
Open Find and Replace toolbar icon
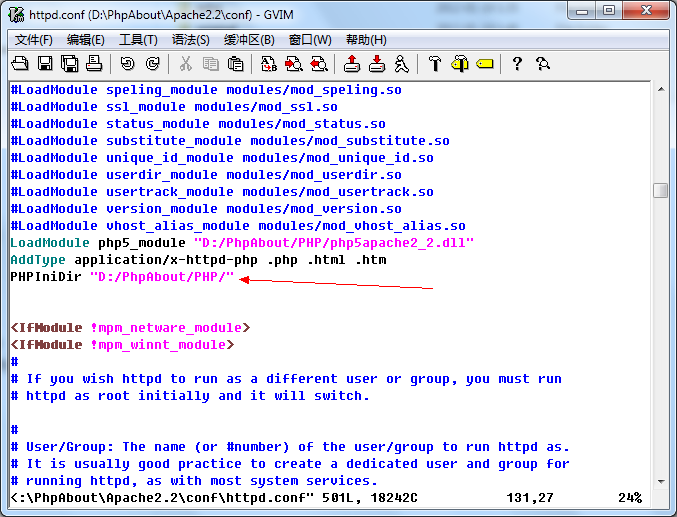[x=269, y=64]
